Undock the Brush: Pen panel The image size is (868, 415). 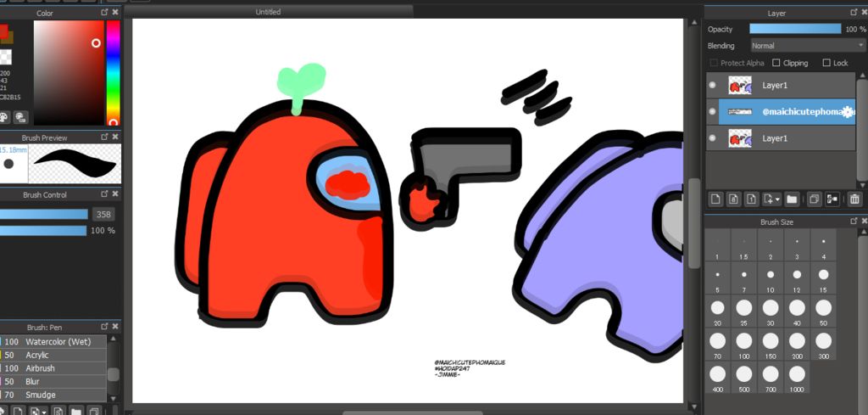point(104,327)
